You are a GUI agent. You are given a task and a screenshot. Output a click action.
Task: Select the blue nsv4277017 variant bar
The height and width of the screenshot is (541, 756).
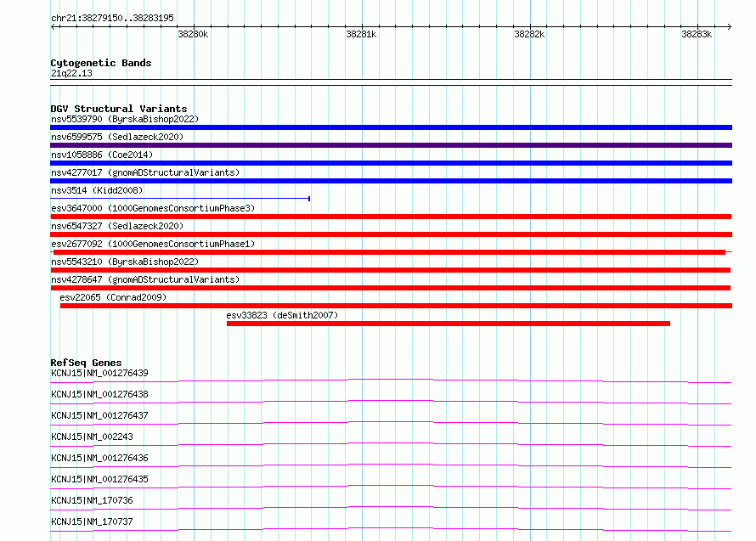[x=391, y=181]
